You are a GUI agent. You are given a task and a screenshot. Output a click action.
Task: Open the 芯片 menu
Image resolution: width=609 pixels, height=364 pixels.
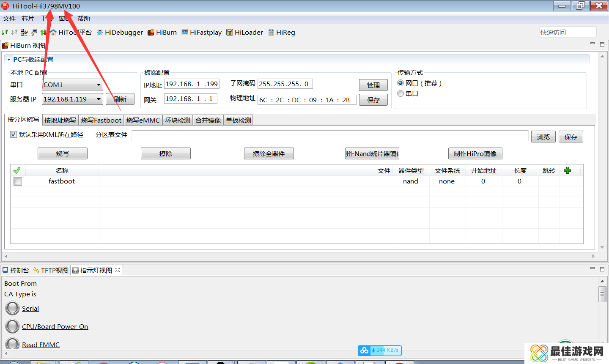point(27,19)
